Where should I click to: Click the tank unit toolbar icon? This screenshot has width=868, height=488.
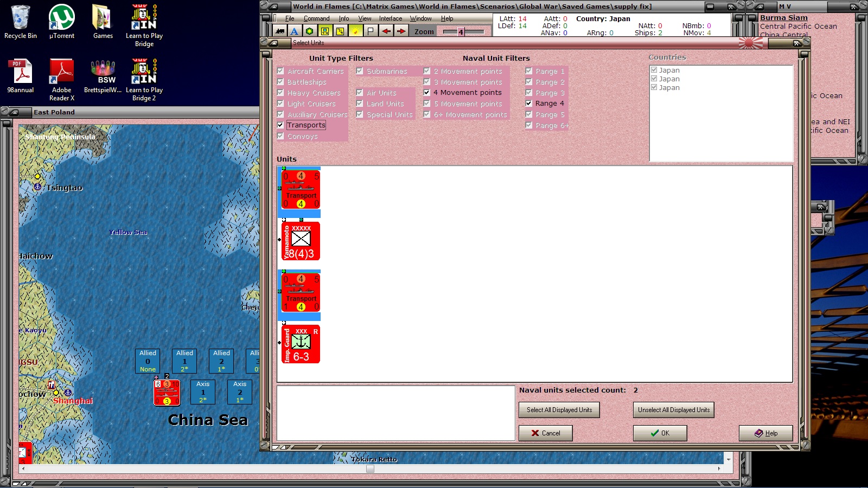[x=280, y=31]
